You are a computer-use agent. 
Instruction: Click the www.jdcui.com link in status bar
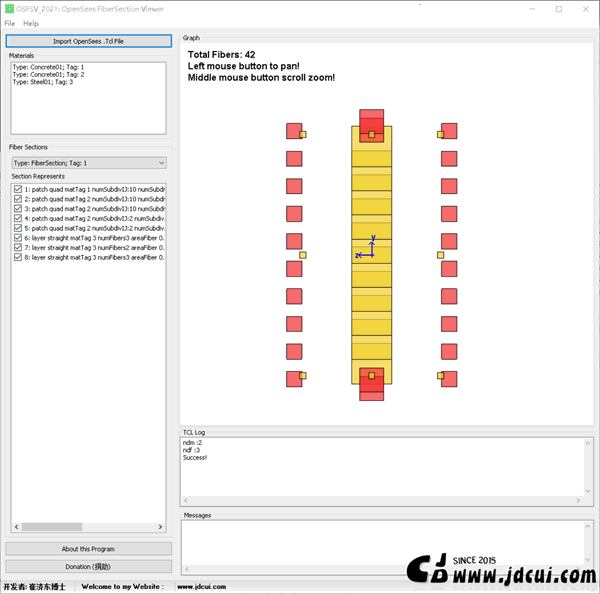tap(201, 587)
